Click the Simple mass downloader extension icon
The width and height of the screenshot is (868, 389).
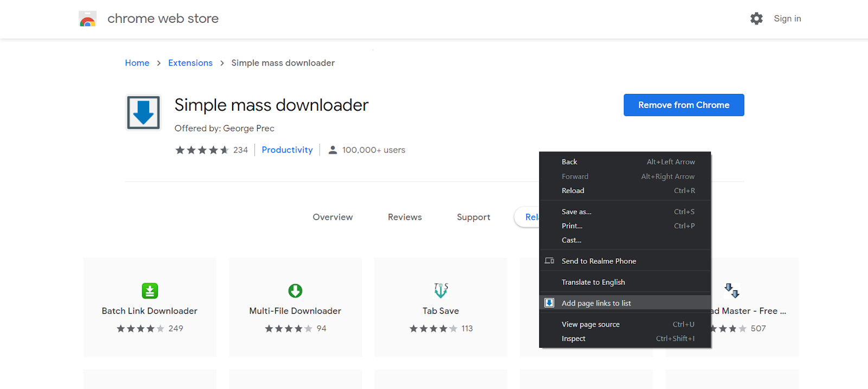tap(143, 113)
